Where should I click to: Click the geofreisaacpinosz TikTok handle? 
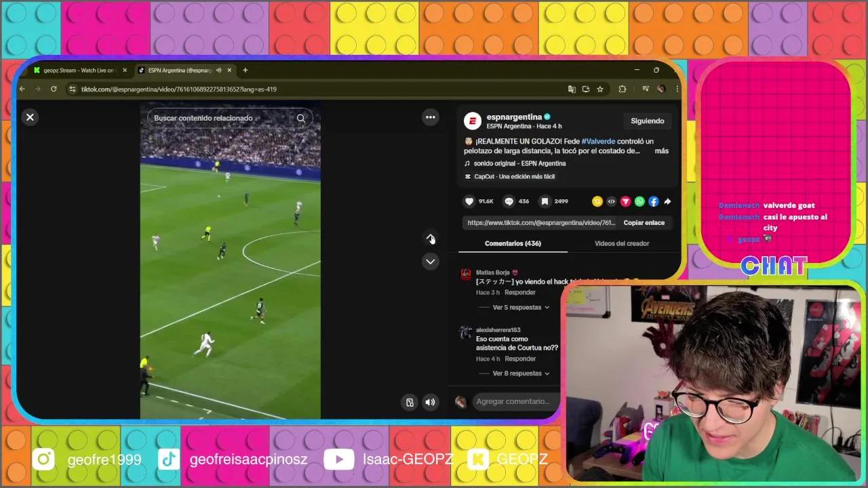point(248,460)
